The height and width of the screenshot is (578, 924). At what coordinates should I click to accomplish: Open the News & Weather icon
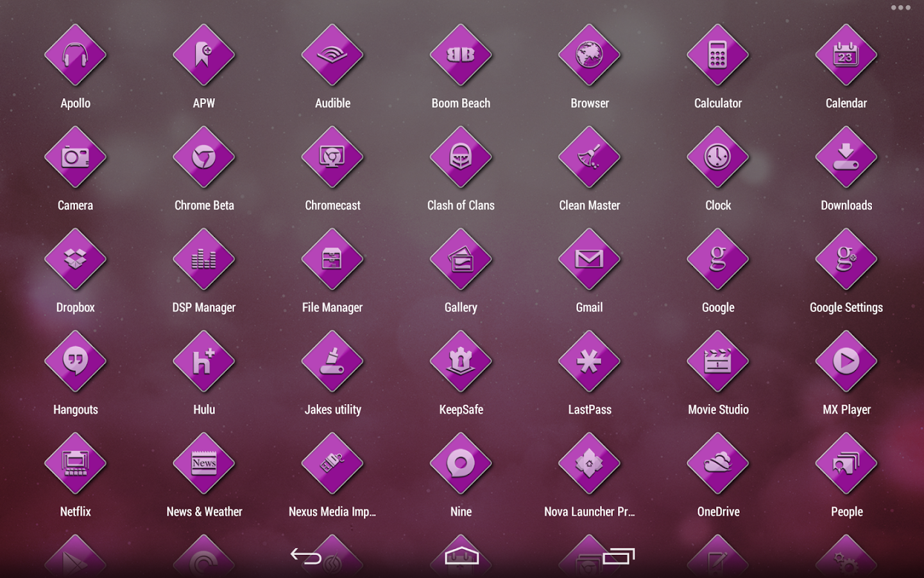point(204,464)
